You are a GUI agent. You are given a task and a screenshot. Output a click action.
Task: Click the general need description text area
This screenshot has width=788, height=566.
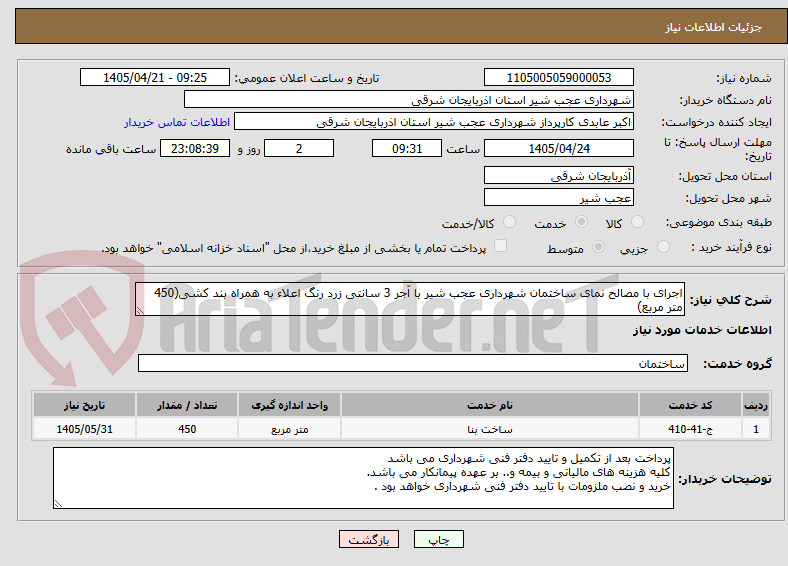click(x=410, y=299)
